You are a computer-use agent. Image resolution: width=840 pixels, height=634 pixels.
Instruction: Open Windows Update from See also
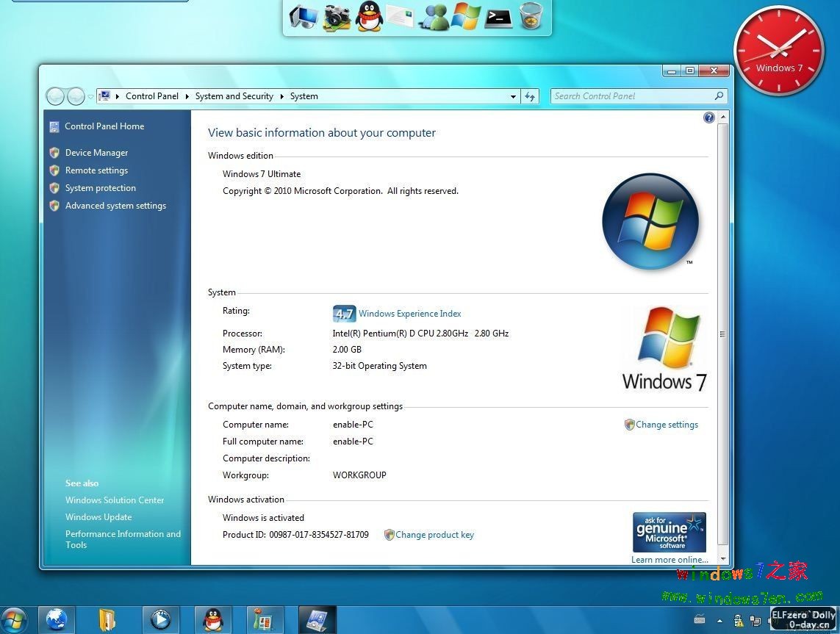click(x=98, y=516)
